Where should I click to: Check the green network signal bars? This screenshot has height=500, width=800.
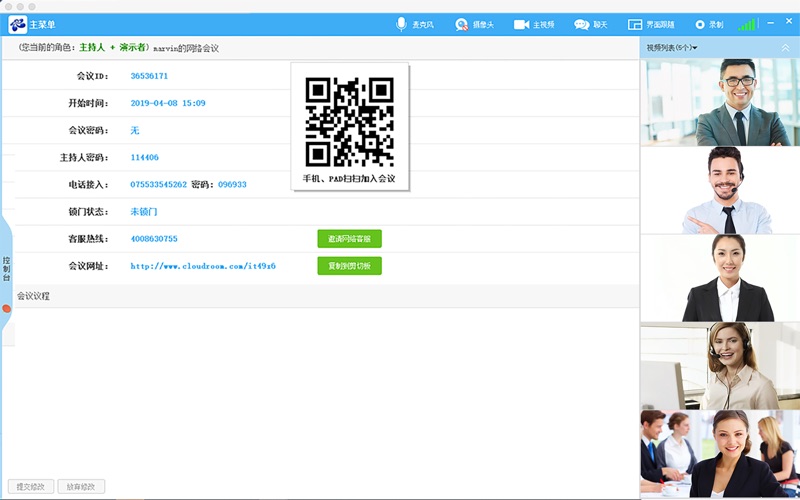tap(746, 24)
